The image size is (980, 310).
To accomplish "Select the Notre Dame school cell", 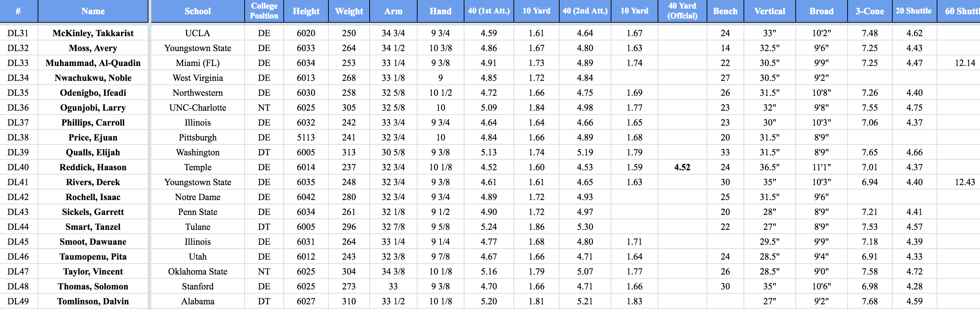I will (197, 197).
